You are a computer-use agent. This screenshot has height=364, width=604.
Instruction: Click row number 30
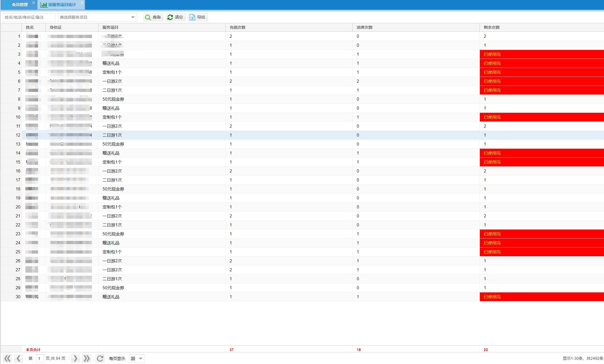pos(18,297)
